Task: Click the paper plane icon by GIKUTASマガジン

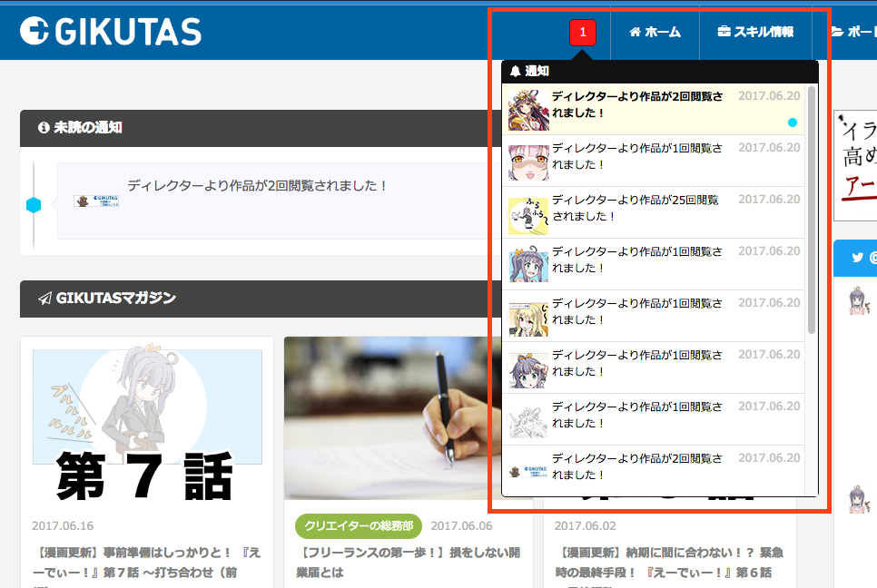Action: (x=44, y=299)
